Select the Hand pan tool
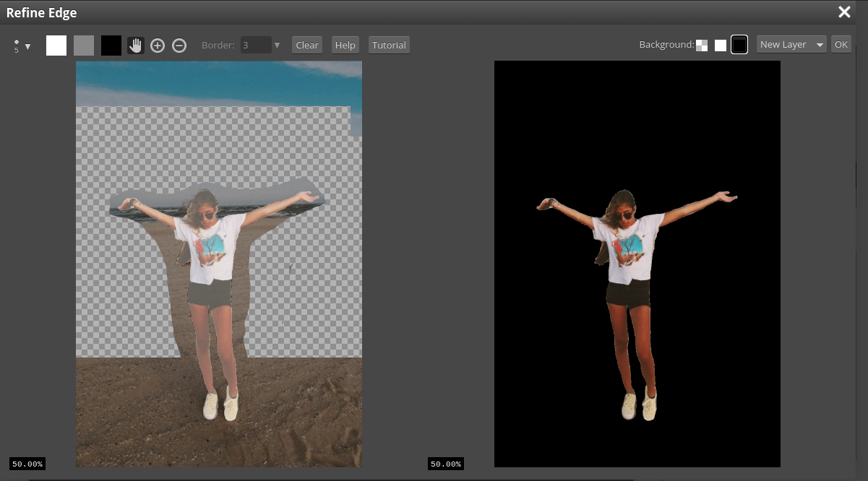This screenshot has height=481, width=868. (x=136, y=45)
